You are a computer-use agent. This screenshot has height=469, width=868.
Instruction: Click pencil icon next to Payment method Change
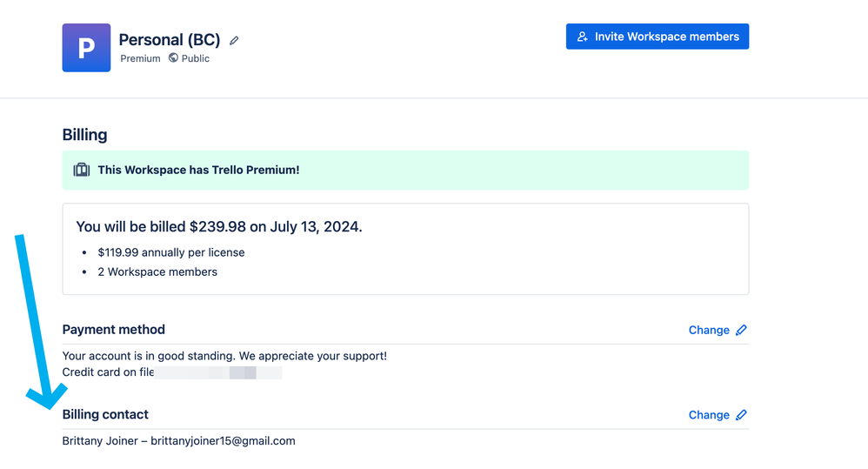click(741, 330)
